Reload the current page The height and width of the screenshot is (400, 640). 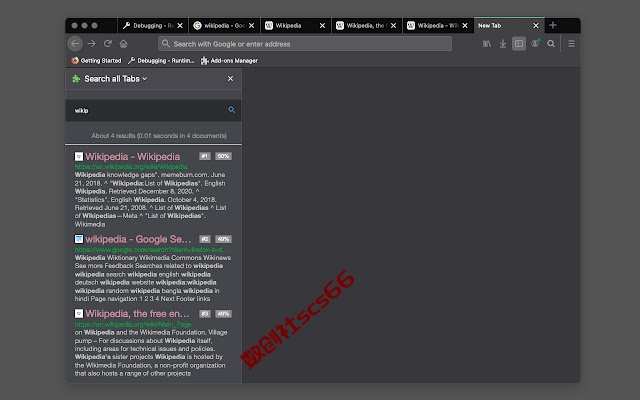(108, 43)
